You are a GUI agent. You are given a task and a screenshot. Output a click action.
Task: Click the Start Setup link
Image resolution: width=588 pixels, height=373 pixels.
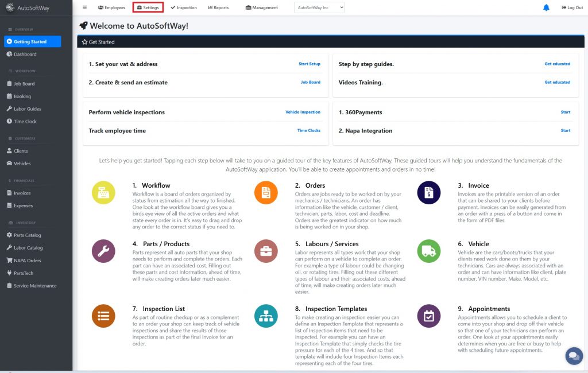click(x=309, y=64)
